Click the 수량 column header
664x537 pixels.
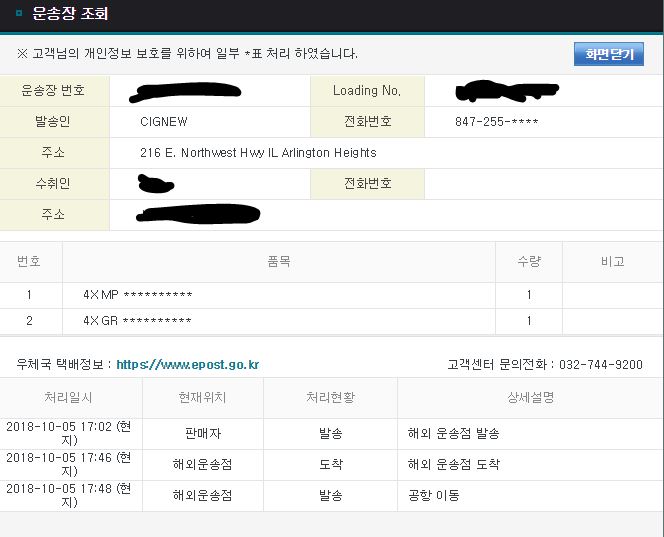tap(529, 261)
